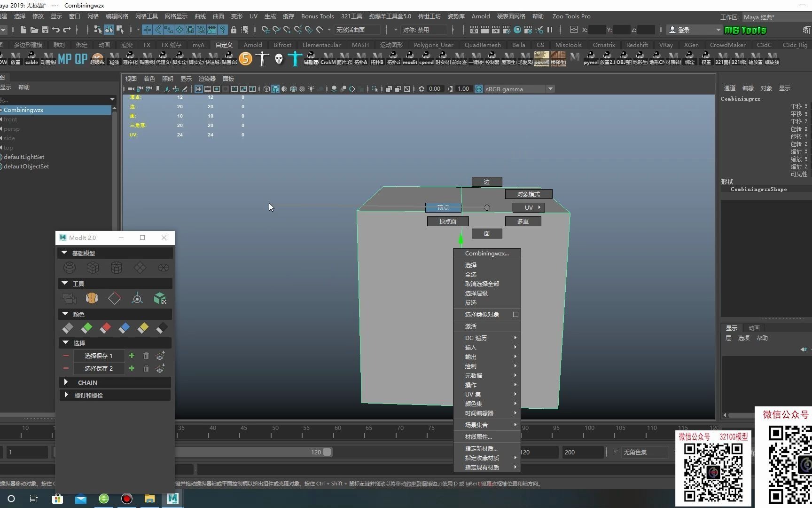Choose 材质属性 from the context menu
This screenshot has width=812, height=508.
coord(478,437)
